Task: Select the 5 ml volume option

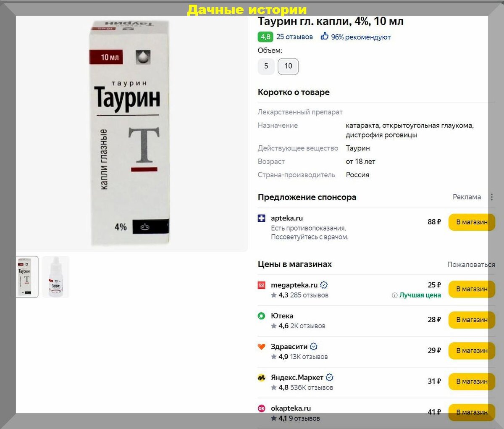Action: pyautogui.click(x=266, y=66)
